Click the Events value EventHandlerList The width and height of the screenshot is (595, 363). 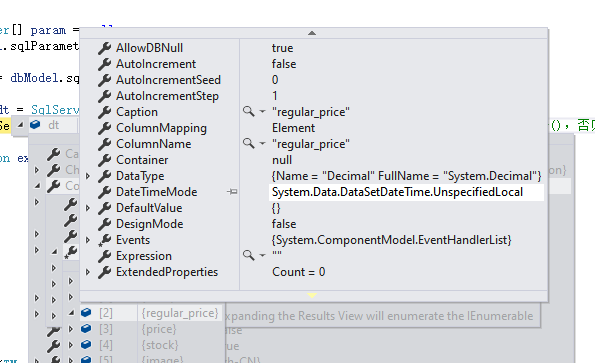point(392,240)
